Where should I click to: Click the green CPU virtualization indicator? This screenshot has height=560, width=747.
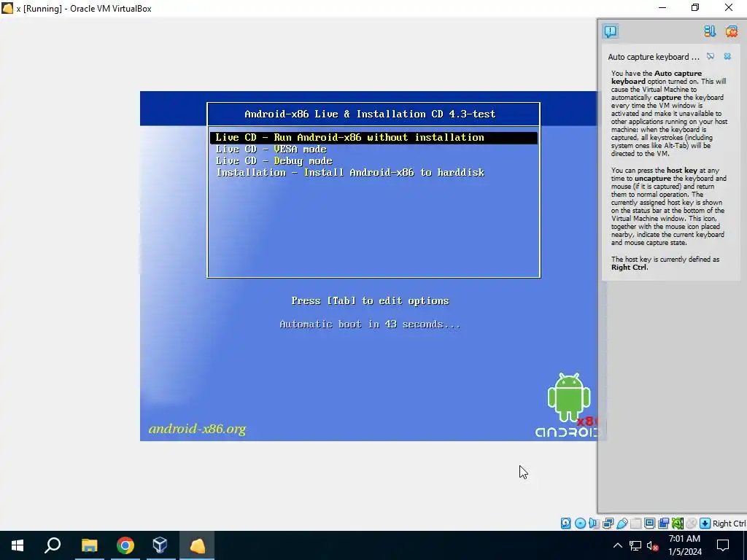[x=678, y=524]
